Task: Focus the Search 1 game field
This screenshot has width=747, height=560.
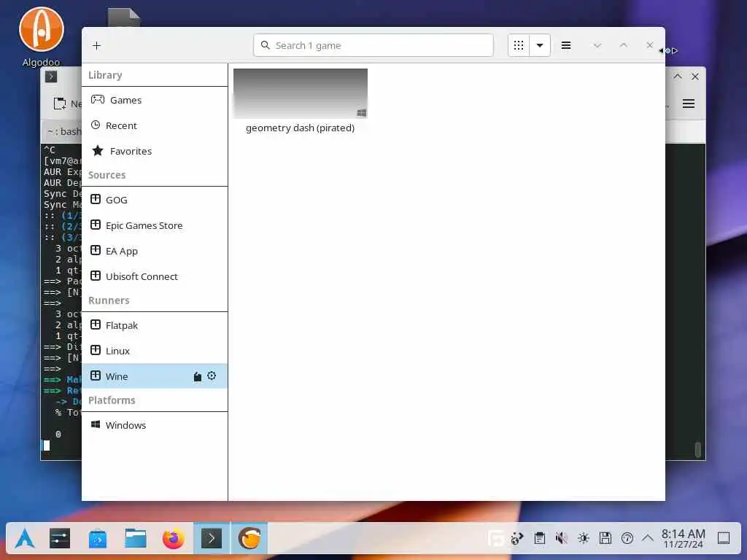Action: 373,46
